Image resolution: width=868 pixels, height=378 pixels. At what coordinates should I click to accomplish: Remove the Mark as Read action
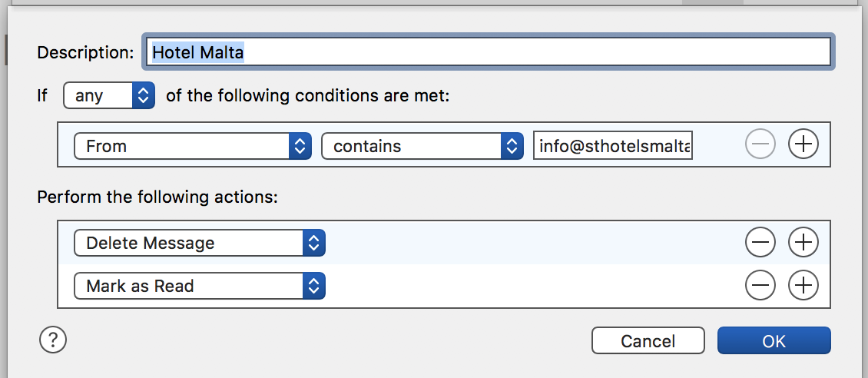pyautogui.click(x=760, y=286)
